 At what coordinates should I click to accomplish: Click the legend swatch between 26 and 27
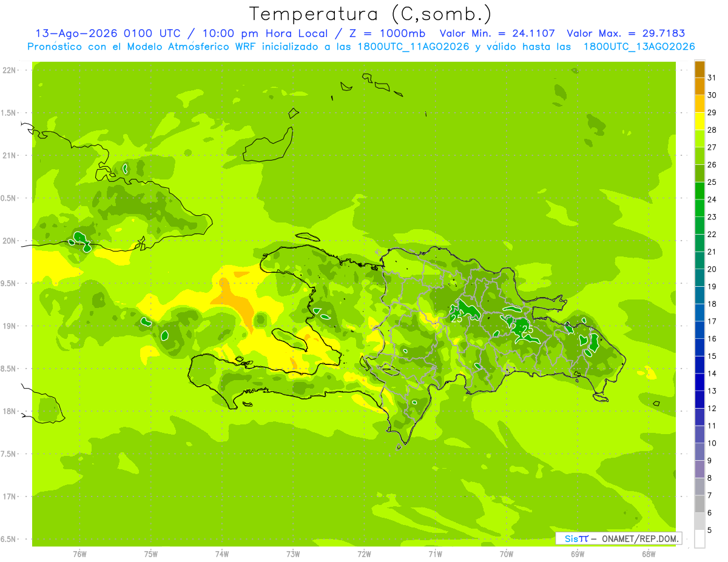(x=699, y=156)
